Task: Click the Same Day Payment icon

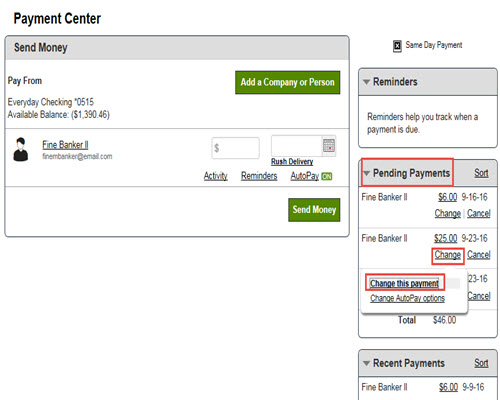Action: click(397, 46)
